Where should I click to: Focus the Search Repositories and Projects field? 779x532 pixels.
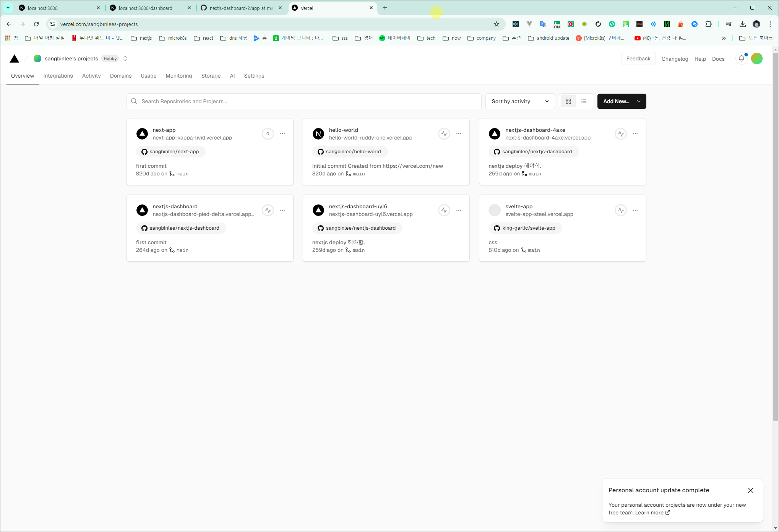(x=303, y=101)
